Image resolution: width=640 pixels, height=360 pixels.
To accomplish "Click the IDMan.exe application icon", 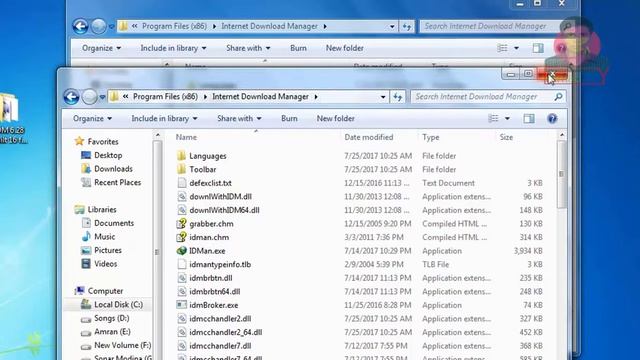I will point(182,251).
